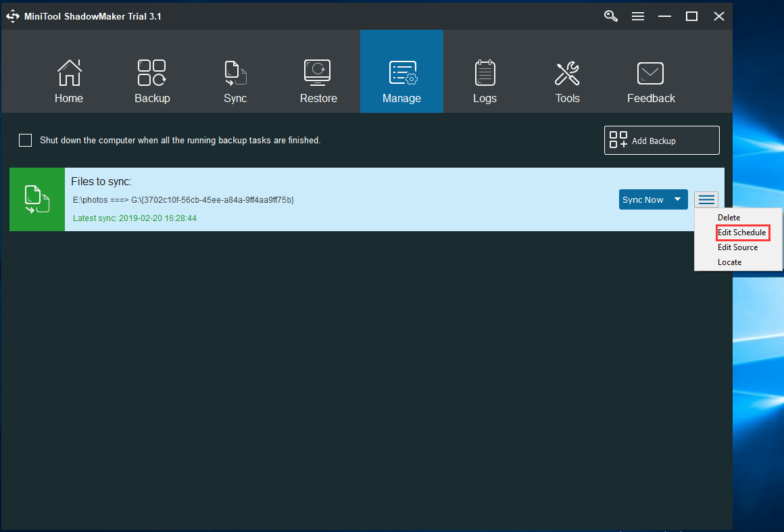Toggle the sync task options menu icon
The width and height of the screenshot is (784, 532).
click(x=706, y=199)
